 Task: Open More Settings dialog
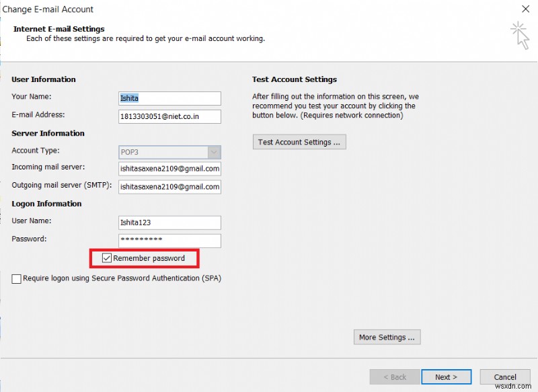tap(387, 337)
